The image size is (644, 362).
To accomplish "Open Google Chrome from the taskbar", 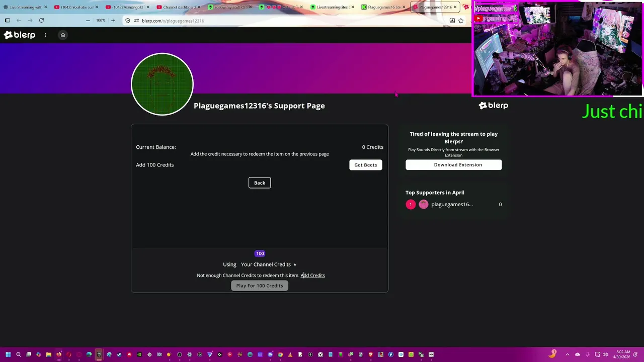I will click(280, 354).
